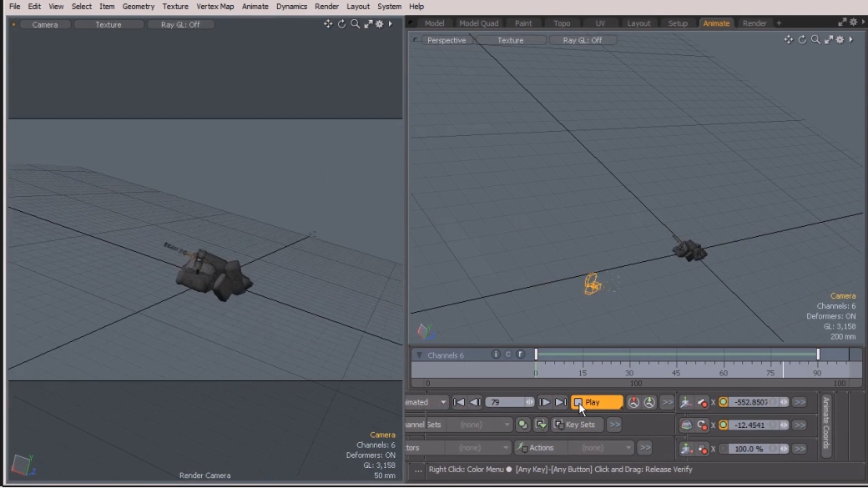This screenshot has height=488, width=868.
Task: Click the layout tab bar expand icon
Action: point(842,23)
